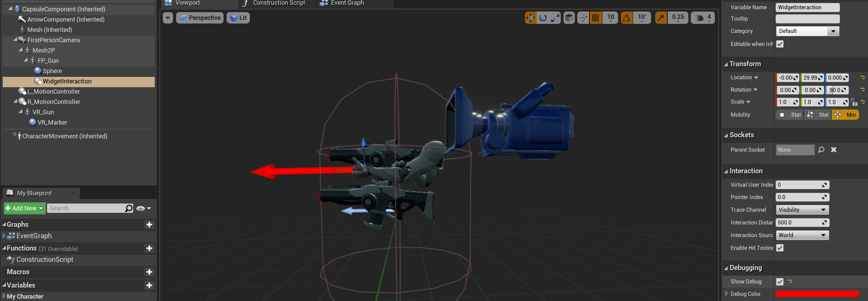
Task: Open the camera speed setting
Action: pos(703,18)
